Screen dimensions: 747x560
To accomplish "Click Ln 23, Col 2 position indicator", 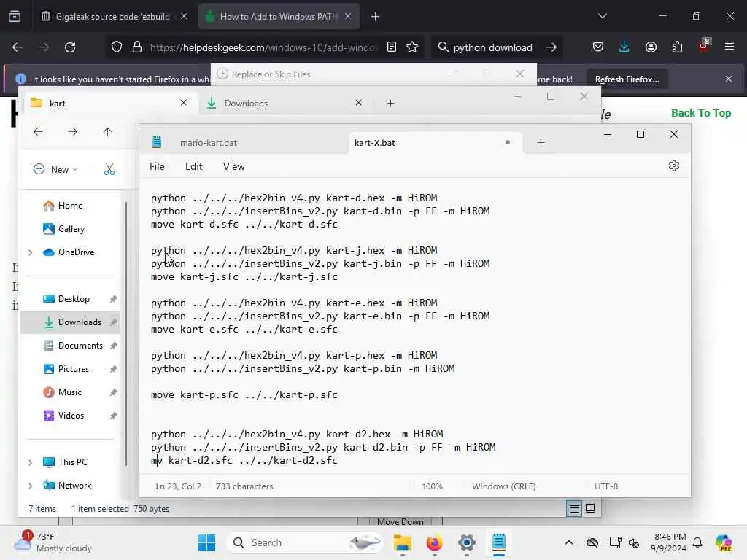I will [178, 486].
